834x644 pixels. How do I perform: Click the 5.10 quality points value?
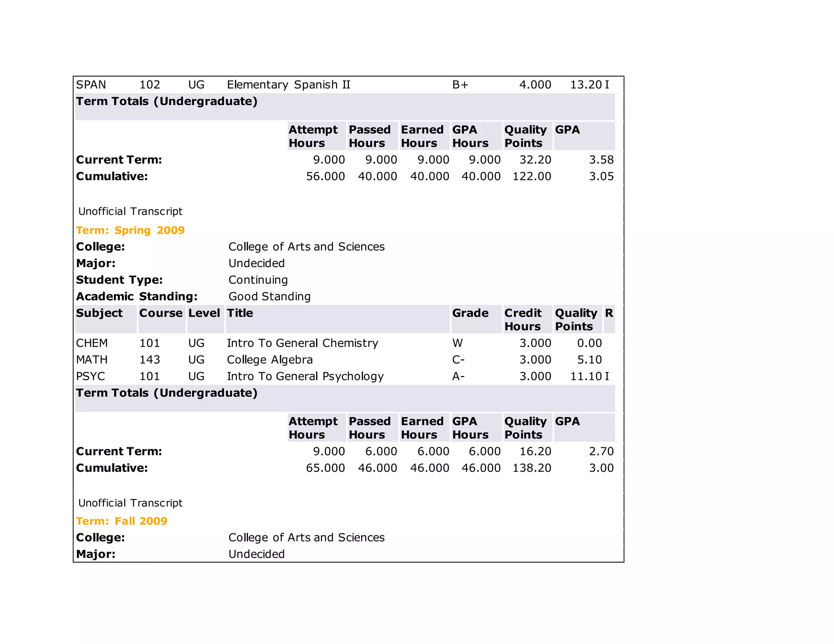[x=590, y=360]
